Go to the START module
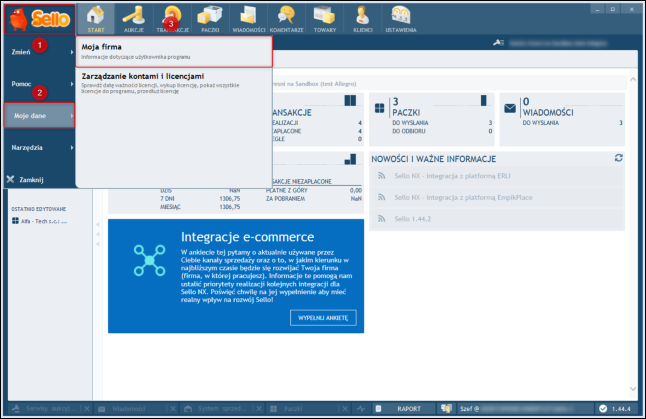Image resolution: width=646 pixels, height=419 pixels. [96, 19]
